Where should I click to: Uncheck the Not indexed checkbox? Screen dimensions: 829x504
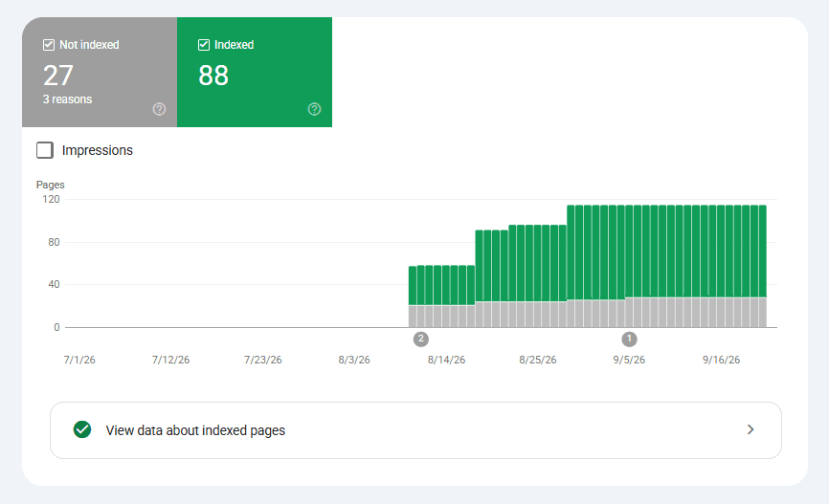49,45
